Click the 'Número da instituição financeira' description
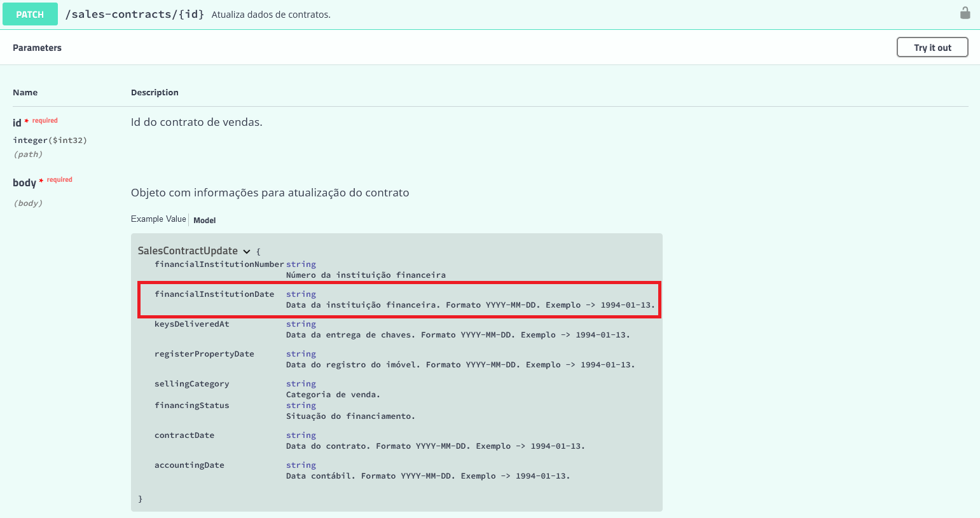 pyautogui.click(x=366, y=275)
